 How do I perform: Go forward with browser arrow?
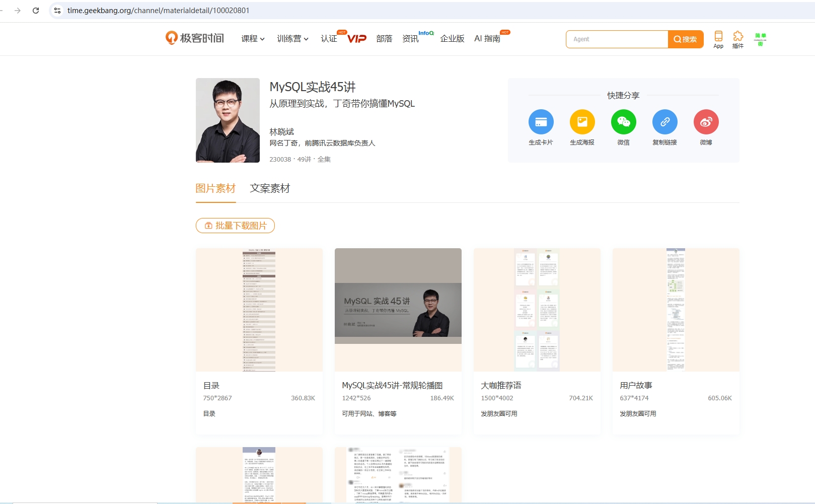pos(18,11)
